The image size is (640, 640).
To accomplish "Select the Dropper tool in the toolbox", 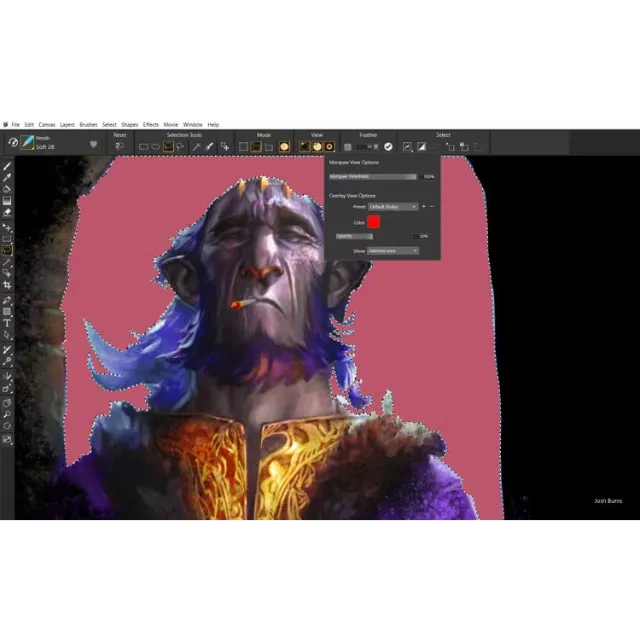I will click(x=7, y=178).
